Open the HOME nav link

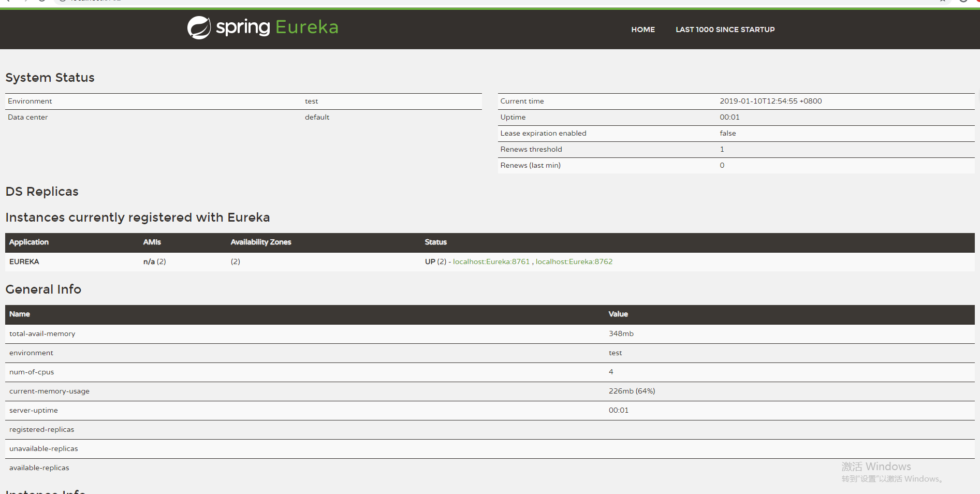coord(643,30)
